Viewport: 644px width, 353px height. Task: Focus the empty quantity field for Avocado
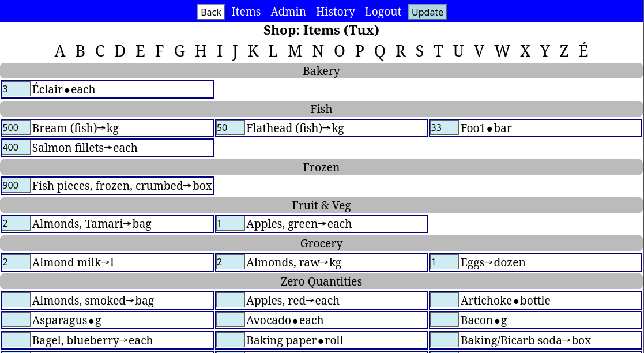[231, 320]
